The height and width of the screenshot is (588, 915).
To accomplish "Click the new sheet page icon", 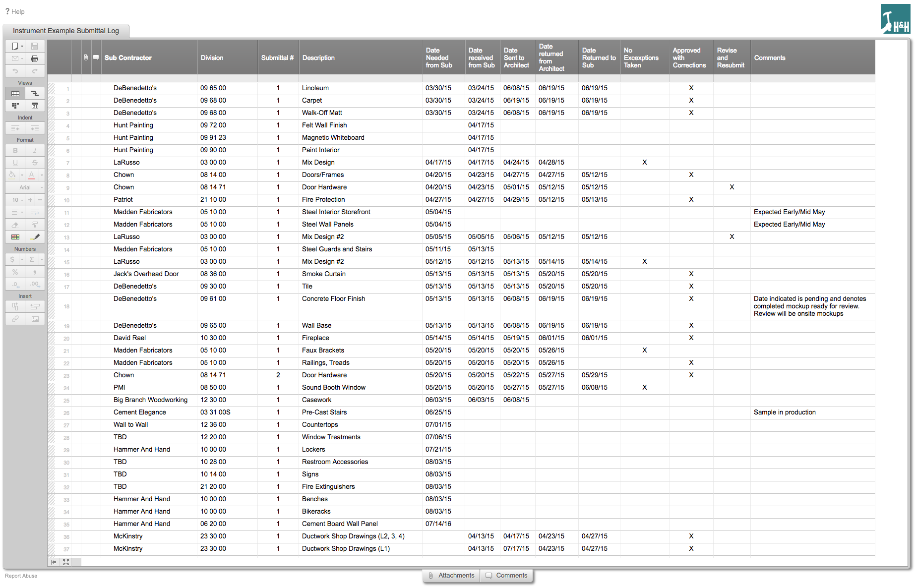I will (x=15, y=46).
